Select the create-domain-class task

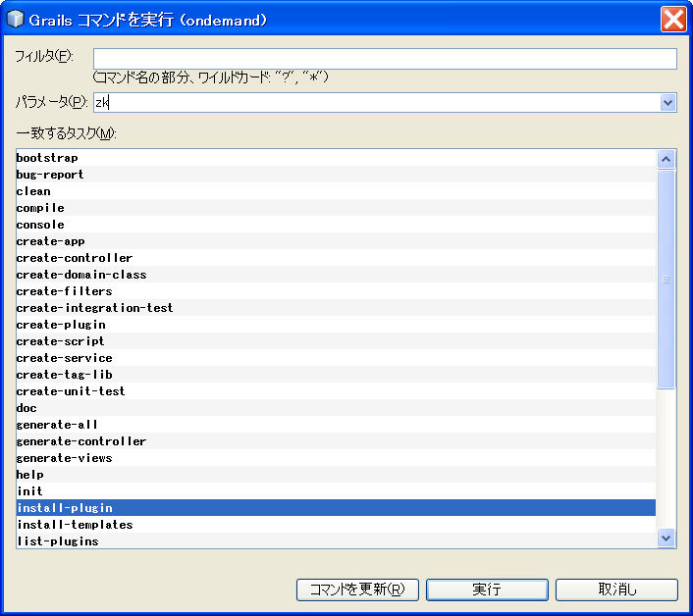pyautogui.click(x=336, y=275)
